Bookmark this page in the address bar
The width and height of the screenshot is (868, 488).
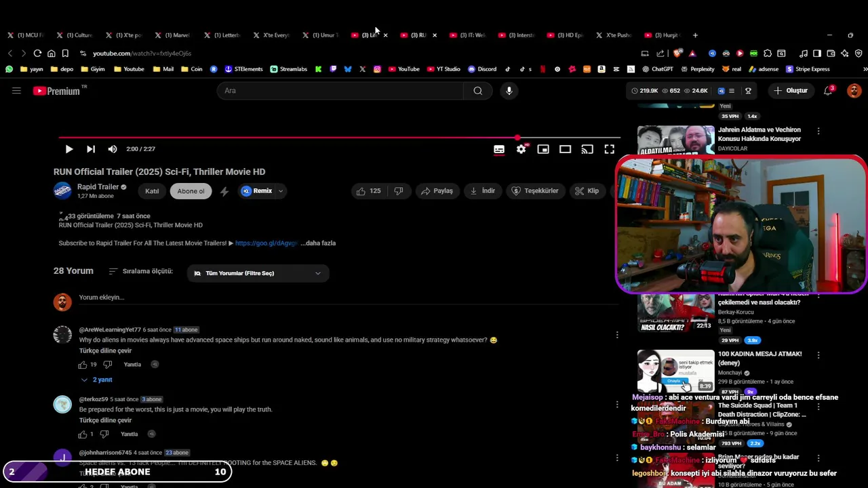point(65,54)
